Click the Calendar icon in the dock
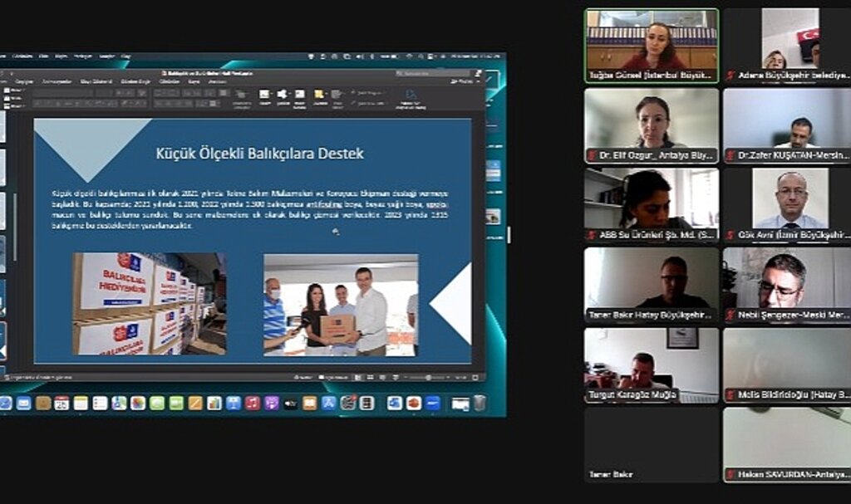Viewport: 851px width, 504px height. point(61,403)
